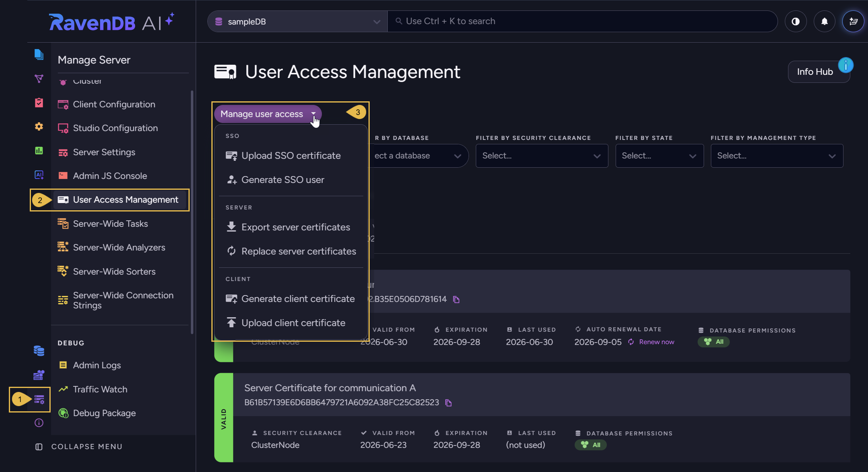Click the Collapse Menu icon
Screen dimensions: 868x472
click(x=39, y=447)
